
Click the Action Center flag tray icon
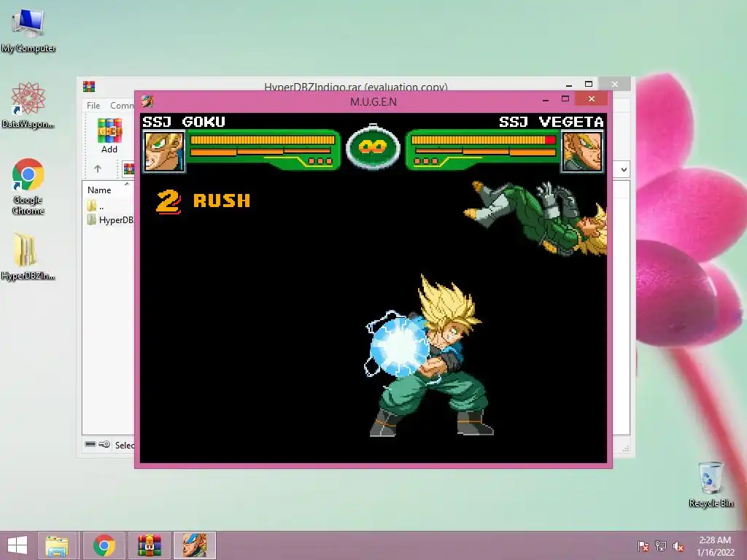tap(643, 546)
